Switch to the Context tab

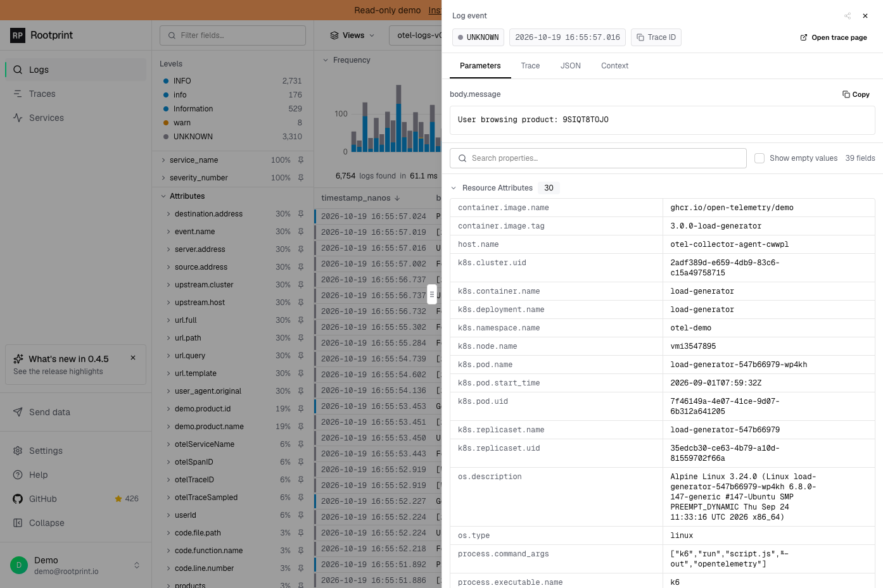614,66
